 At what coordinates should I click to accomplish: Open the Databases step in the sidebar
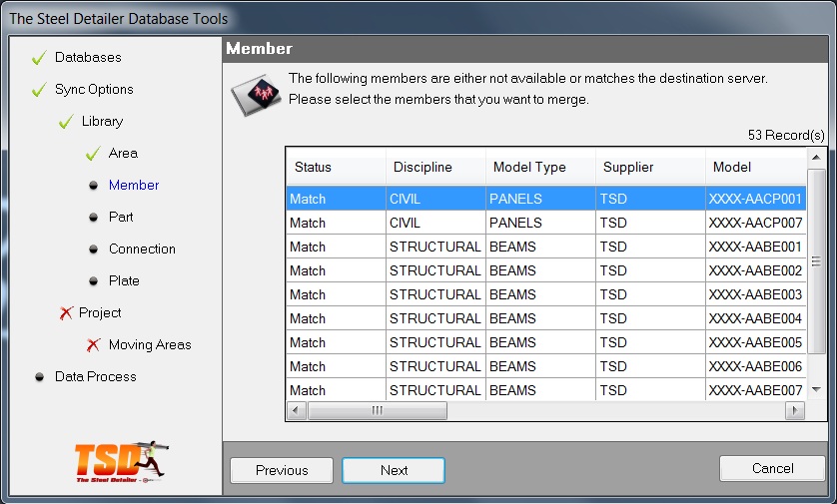[x=88, y=57]
